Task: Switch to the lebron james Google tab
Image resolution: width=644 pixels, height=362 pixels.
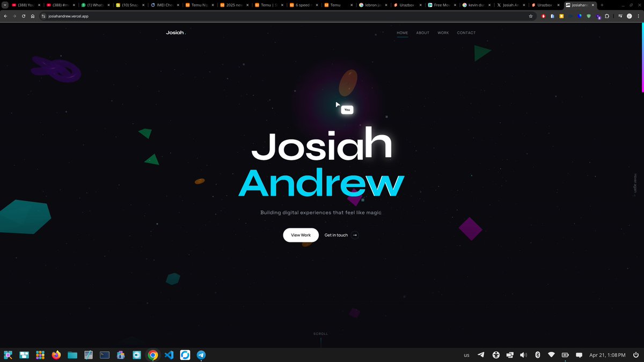Action: click(x=373, y=5)
